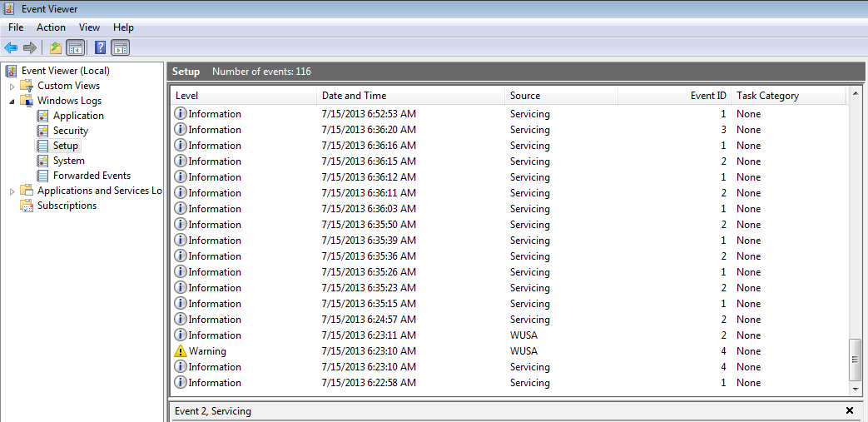Click the Back arrow toolbar icon
Image resolution: width=868 pixels, height=422 pixels.
click(x=11, y=47)
